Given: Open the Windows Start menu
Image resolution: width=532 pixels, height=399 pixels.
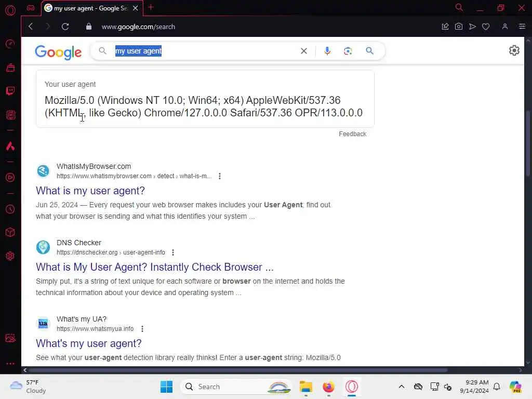Looking at the screenshot, I should click(x=166, y=387).
